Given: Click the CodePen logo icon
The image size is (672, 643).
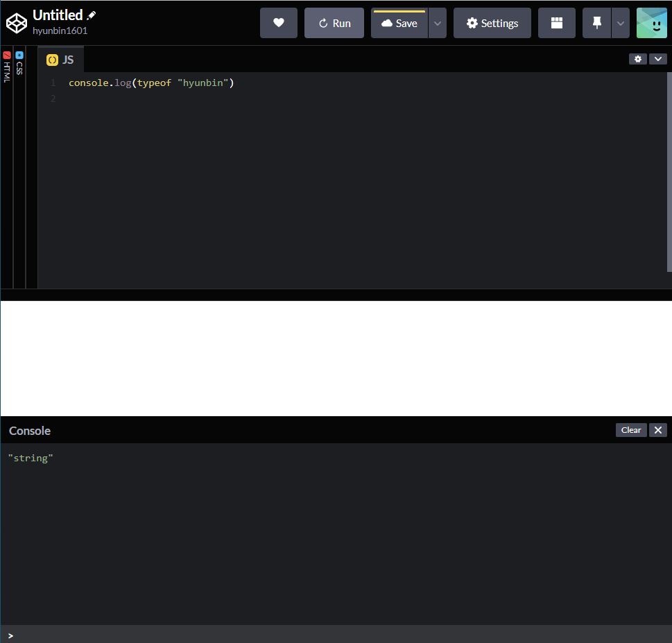Looking at the screenshot, I should 17,23.
